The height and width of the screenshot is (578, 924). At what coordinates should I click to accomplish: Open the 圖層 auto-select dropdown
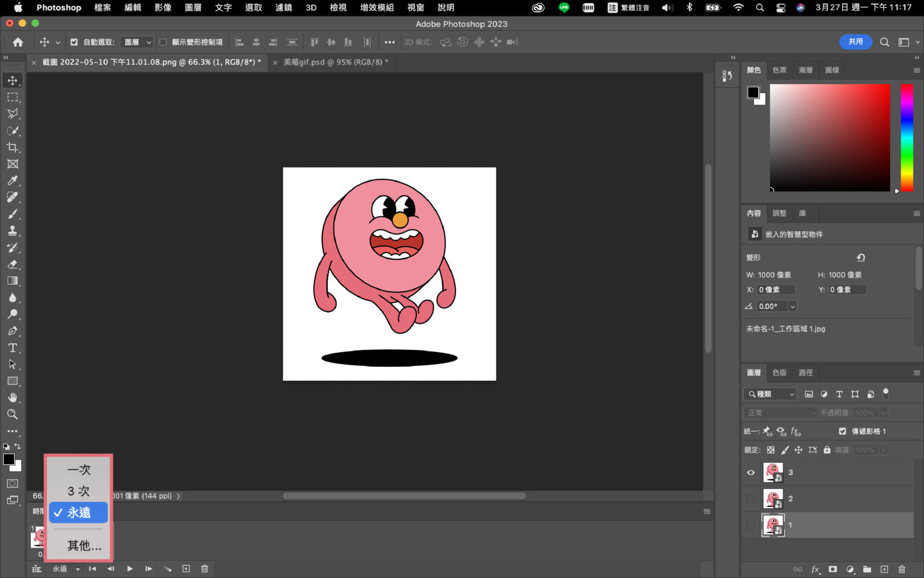click(137, 42)
